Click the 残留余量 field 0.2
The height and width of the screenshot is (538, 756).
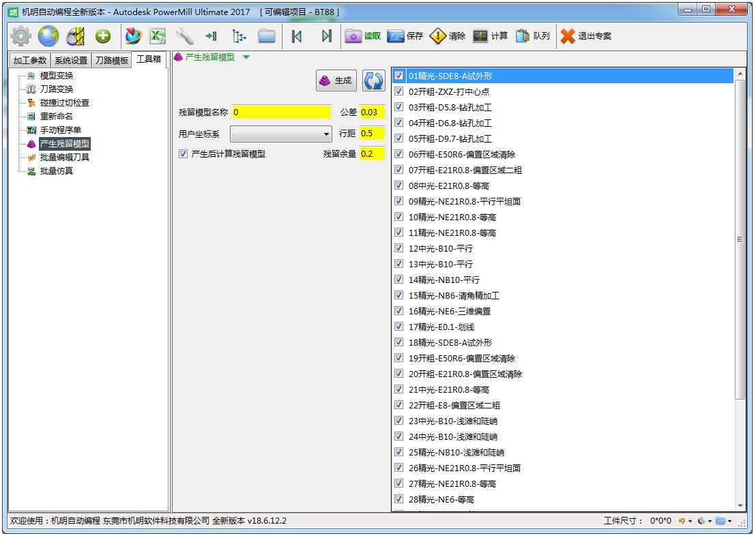click(x=373, y=154)
